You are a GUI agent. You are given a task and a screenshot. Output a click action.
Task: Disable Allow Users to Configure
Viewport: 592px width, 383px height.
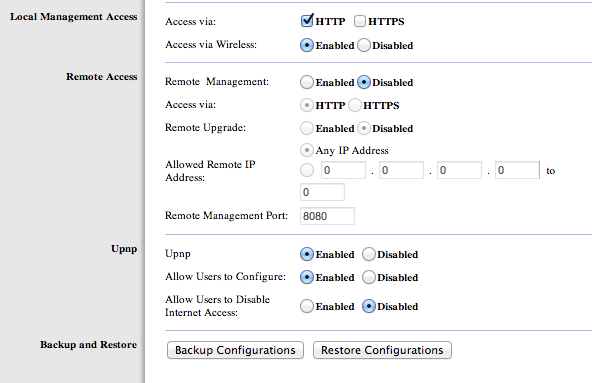click(368, 277)
